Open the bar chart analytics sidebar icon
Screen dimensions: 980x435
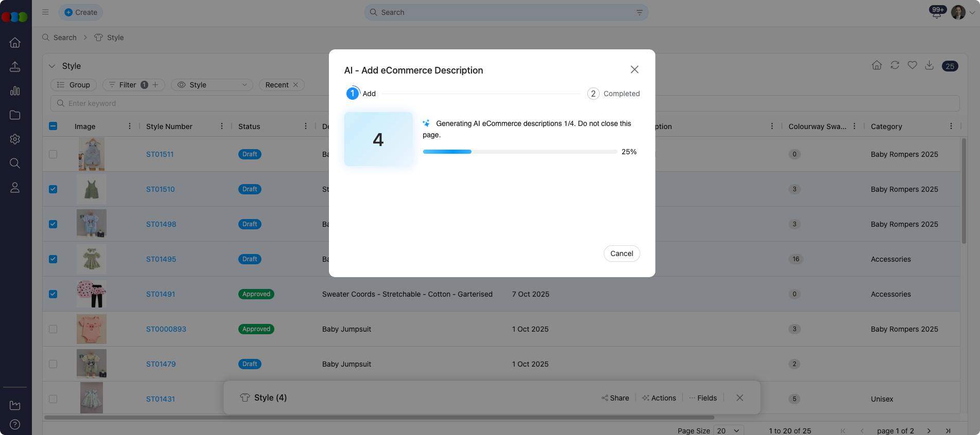[15, 91]
